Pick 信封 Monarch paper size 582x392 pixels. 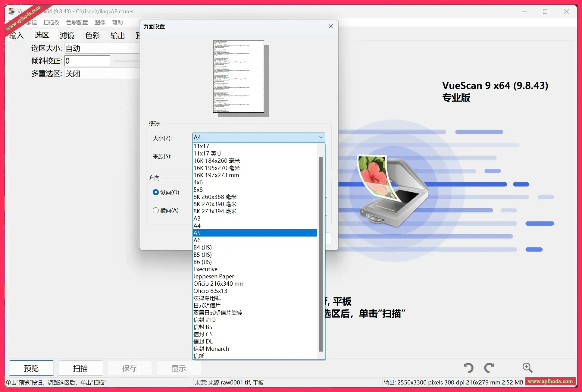[x=255, y=349]
